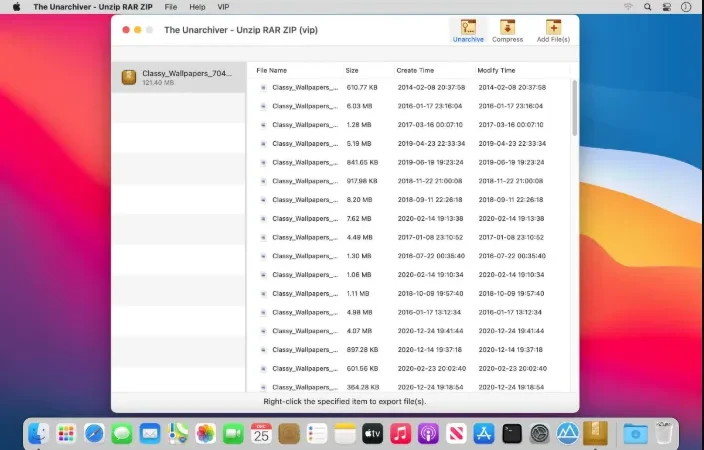The width and height of the screenshot is (704, 450).
Task: Launch Music app from the dock
Action: [400, 434]
